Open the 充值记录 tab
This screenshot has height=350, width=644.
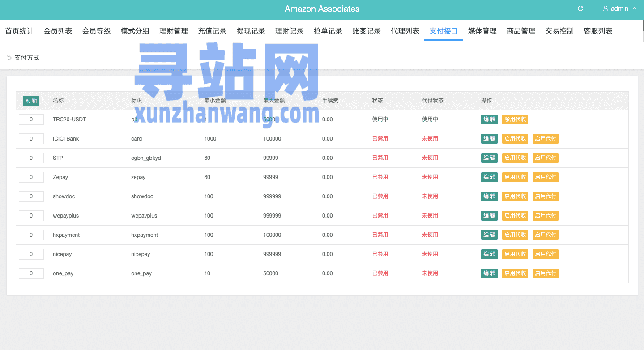click(212, 31)
